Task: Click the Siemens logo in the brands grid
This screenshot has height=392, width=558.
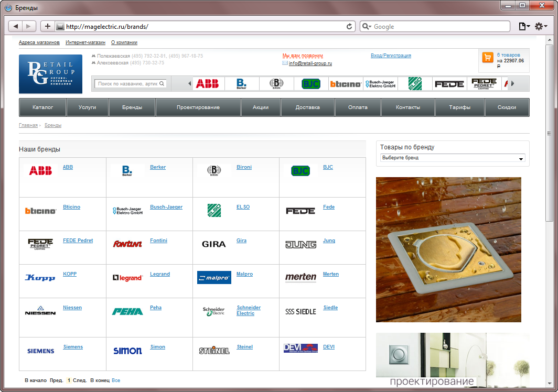Action: click(x=40, y=351)
